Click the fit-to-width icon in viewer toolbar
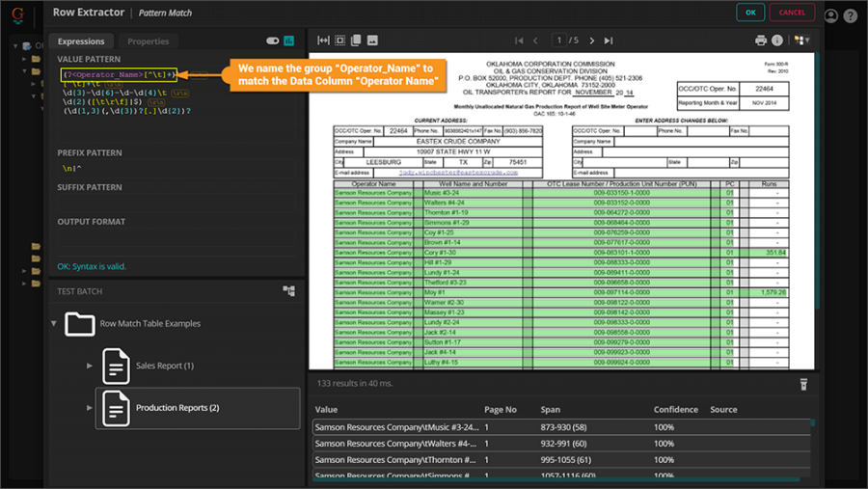The width and height of the screenshot is (868, 489). click(323, 41)
